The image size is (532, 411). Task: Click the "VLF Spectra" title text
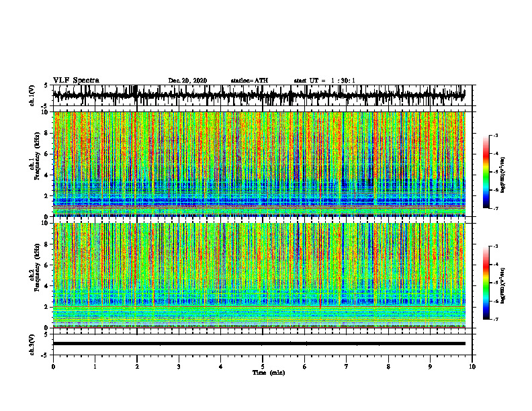point(76,81)
